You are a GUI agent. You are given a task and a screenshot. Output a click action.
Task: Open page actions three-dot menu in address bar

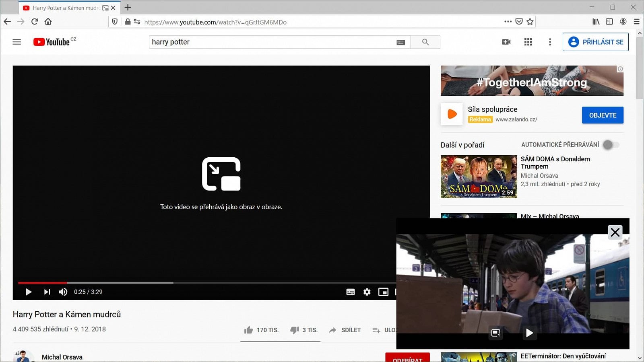(508, 22)
